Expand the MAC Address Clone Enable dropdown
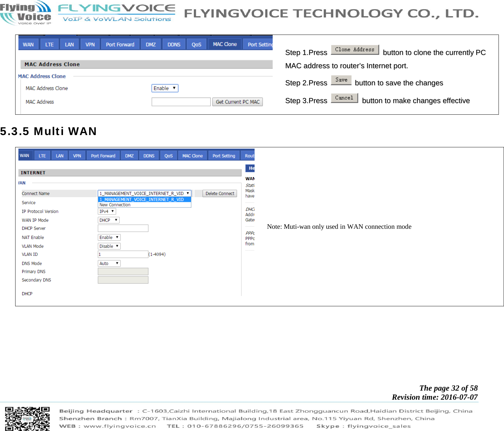The height and width of the screenshot is (431, 504). pos(165,88)
